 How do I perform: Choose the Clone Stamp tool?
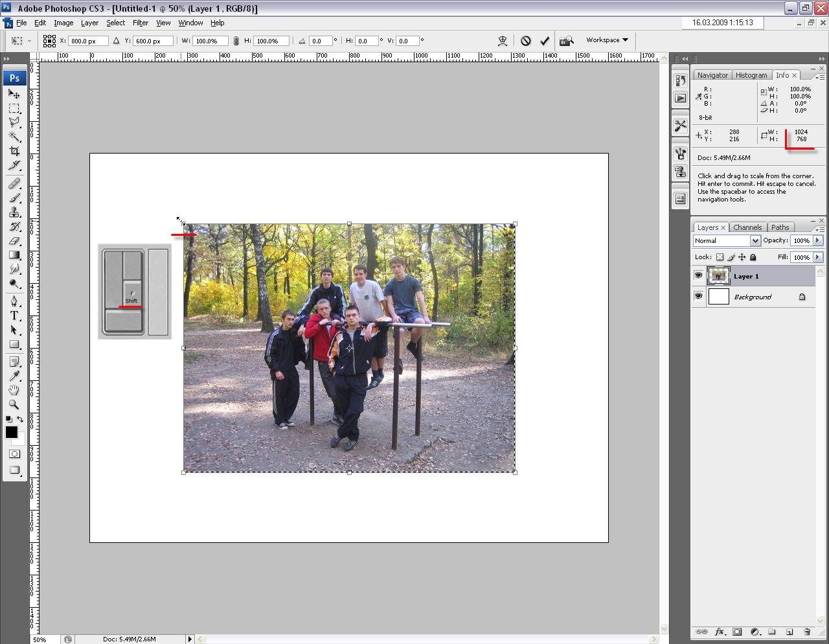(x=14, y=213)
